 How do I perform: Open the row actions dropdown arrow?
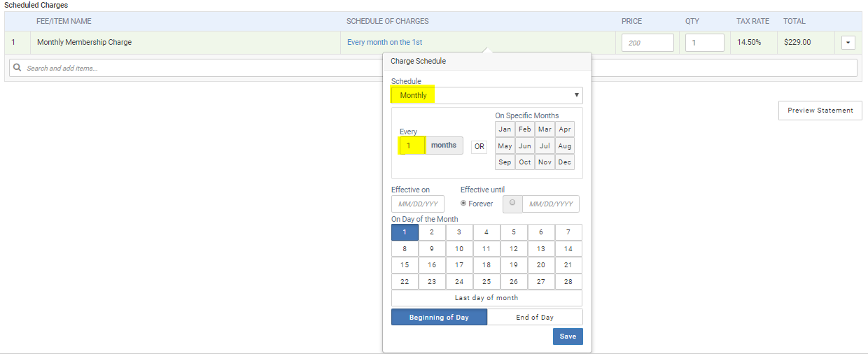click(848, 43)
